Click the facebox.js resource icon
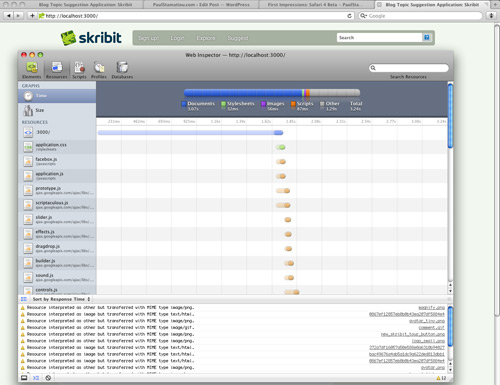 [x=28, y=161]
